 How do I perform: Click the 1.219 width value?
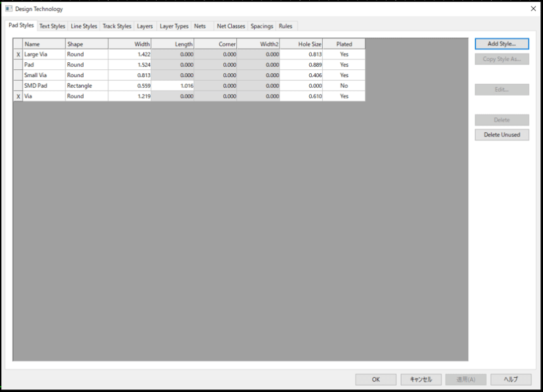130,96
